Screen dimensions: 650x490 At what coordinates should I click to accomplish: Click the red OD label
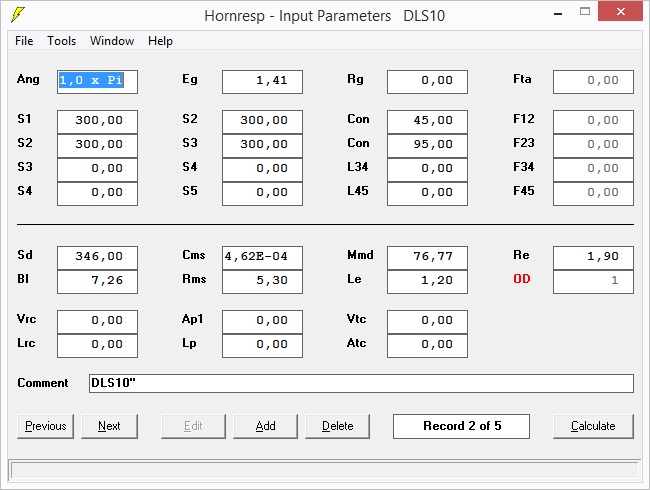tap(521, 279)
